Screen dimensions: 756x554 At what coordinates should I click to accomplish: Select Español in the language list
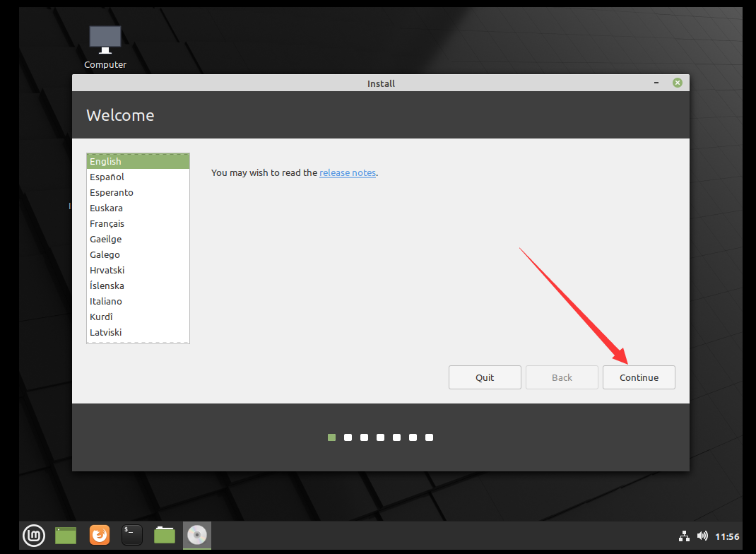(x=138, y=177)
